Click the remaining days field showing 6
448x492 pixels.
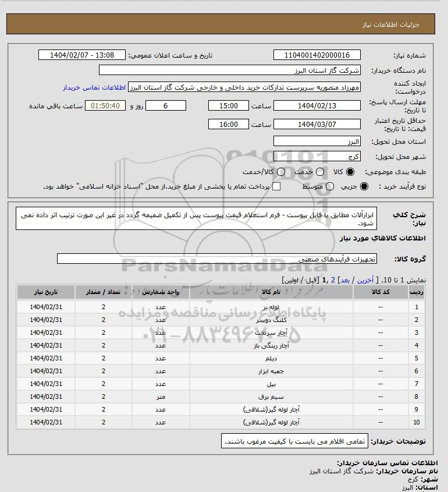(x=166, y=106)
